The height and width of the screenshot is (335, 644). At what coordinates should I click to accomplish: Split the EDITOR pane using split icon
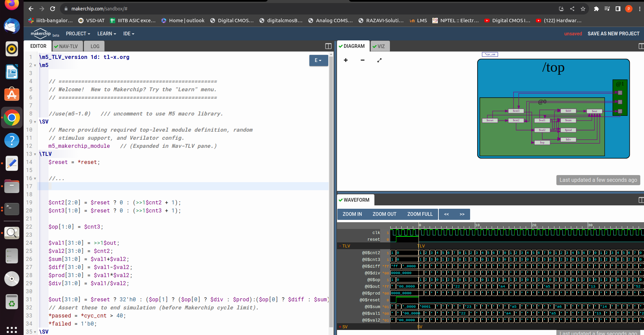tap(328, 46)
